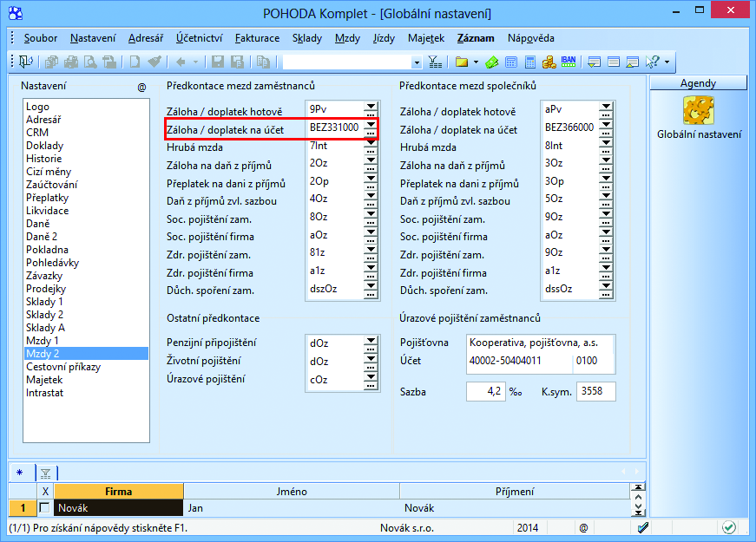Click the help cursor question mark icon
This screenshot has width=756, height=542.
click(653, 62)
